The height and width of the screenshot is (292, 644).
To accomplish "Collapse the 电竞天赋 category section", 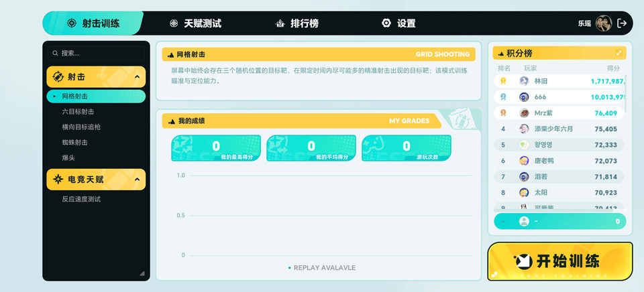I will (137, 179).
